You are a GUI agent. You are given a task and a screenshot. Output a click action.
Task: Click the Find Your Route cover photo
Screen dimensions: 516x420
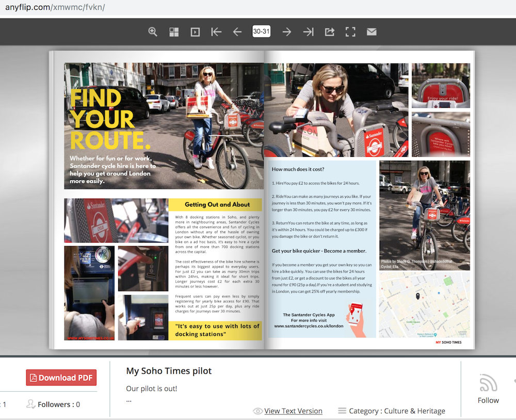tap(164, 126)
